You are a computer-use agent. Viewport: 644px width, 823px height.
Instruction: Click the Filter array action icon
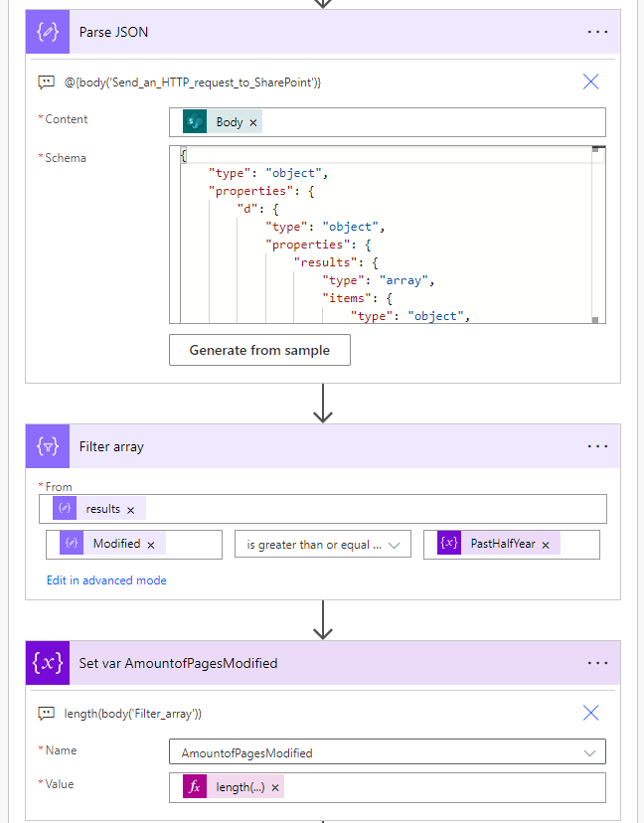(x=48, y=447)
